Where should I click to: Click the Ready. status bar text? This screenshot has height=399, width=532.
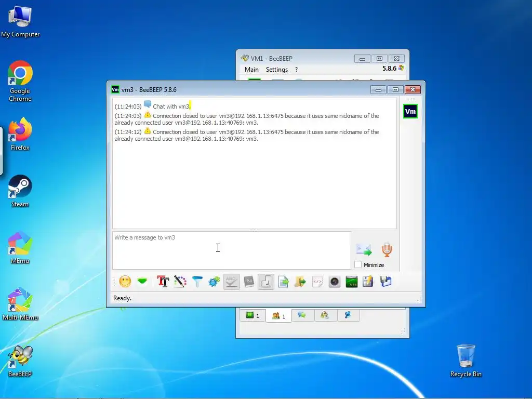122,298
